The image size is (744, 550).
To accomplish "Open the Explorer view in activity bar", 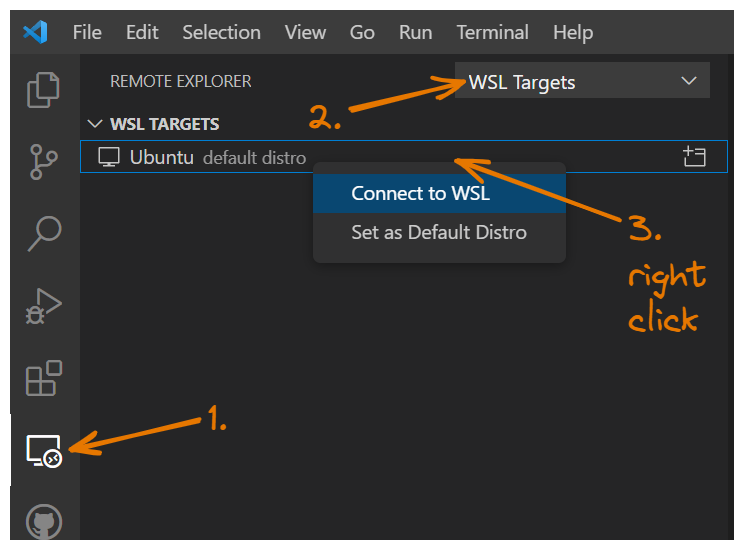I will (43, 89).
